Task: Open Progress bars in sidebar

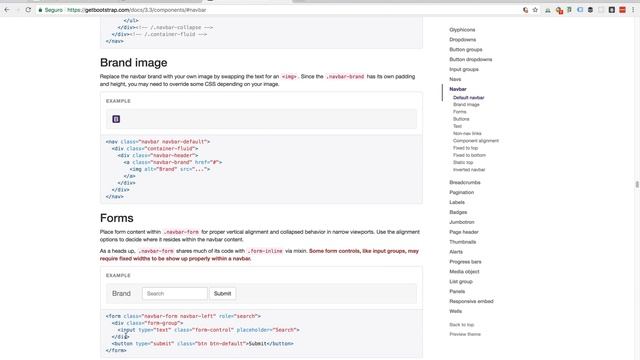Action: point(465,262)
